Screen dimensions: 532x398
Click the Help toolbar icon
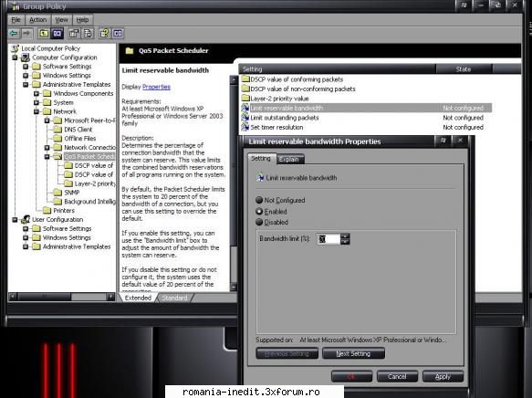104,33
